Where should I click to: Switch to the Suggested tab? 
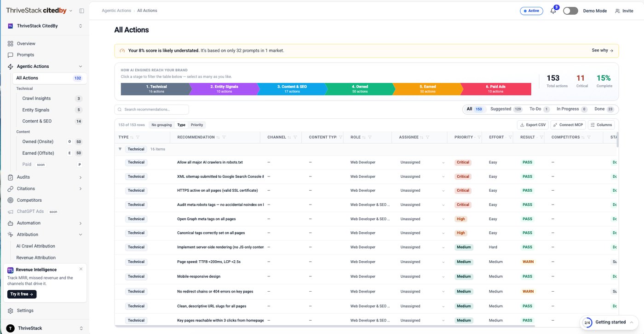click(x=506, y=109)
